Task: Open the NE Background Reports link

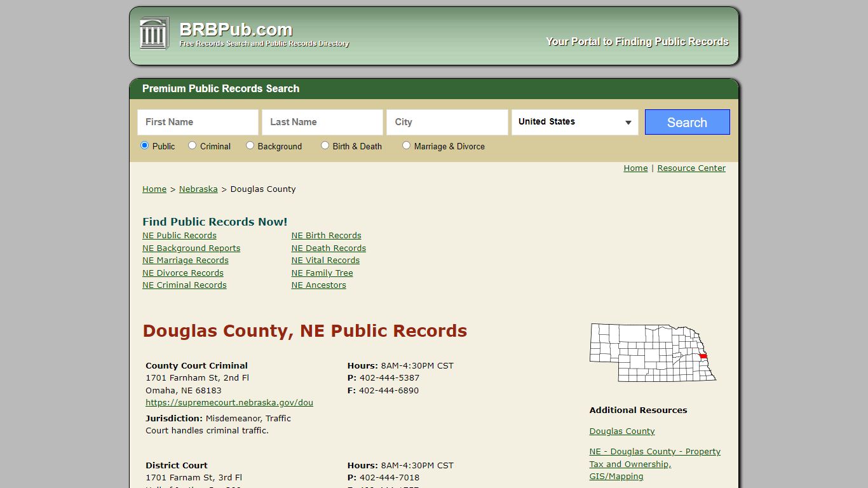Action: tap(191, 248)
